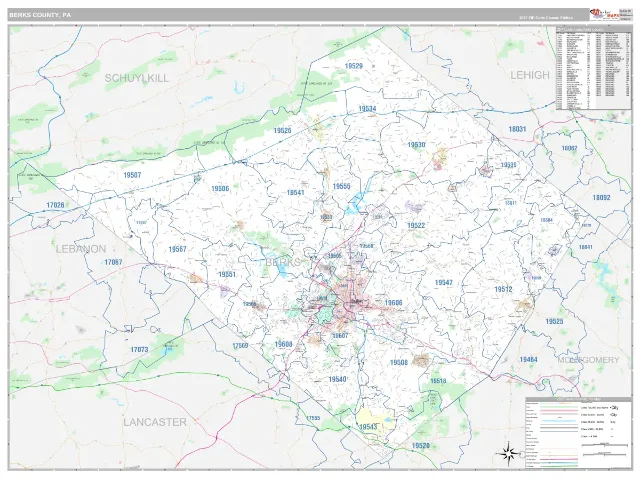This screenshot has height=480, width=640.
Task: Click ZIP code 19547 label
Action: (443, 282)
